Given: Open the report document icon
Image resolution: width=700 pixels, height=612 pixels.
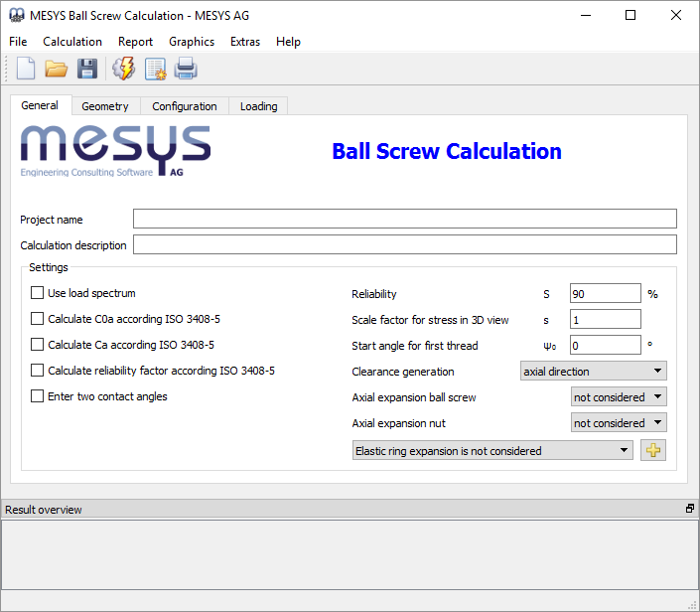Looking at the screenshot, I should (155, 69).
